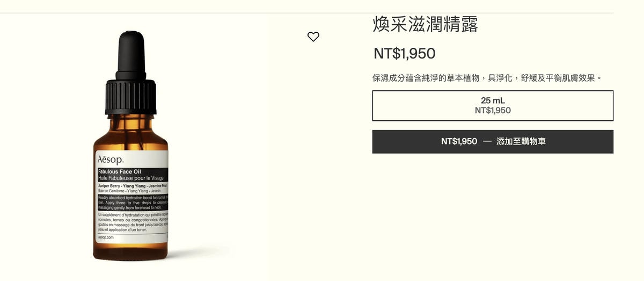Click the Juniper Berry ingredients line on label

pyautogui.click(x=132, y=185)
